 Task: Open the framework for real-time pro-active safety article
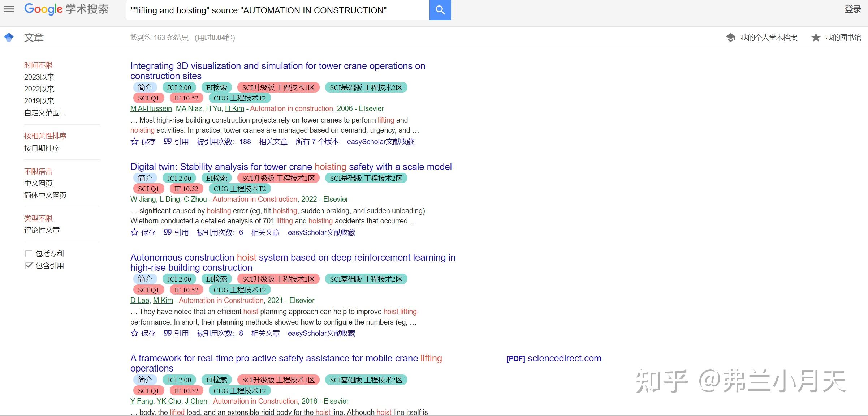286,363
